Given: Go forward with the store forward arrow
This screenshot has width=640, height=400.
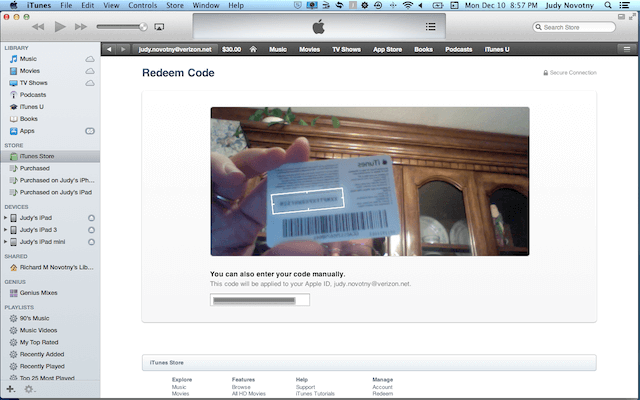Looking at the screenshot, I should click(123, 49).
